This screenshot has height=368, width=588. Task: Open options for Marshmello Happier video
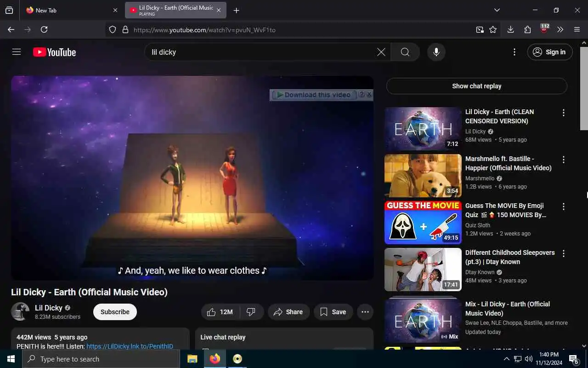[563, 160]
